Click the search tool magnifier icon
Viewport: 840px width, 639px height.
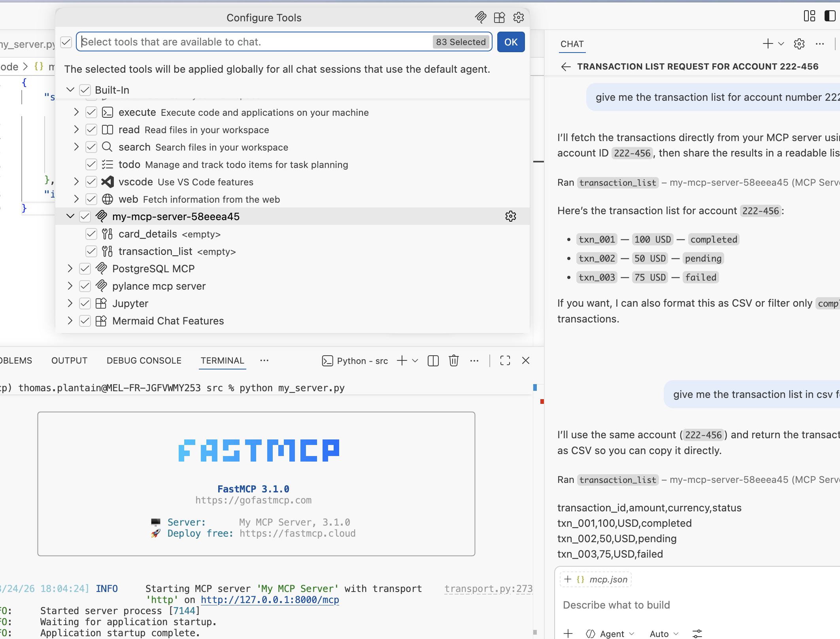click(x=107, y=147)
